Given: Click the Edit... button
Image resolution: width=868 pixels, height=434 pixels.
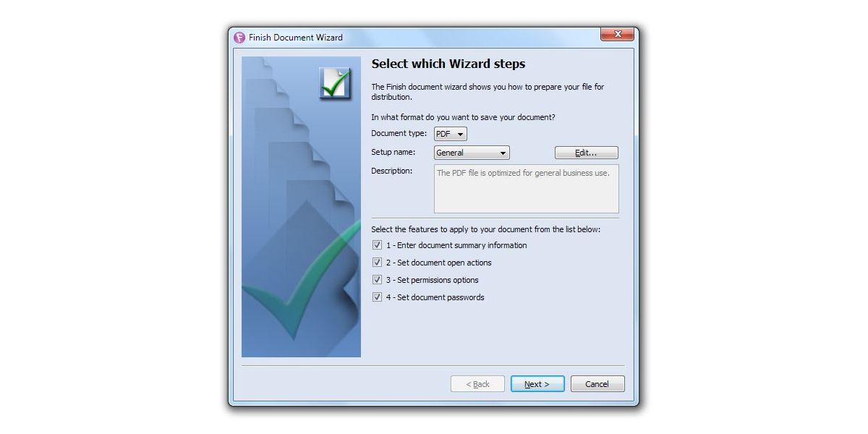Looking at the screenshot, I should pos(587,153).
